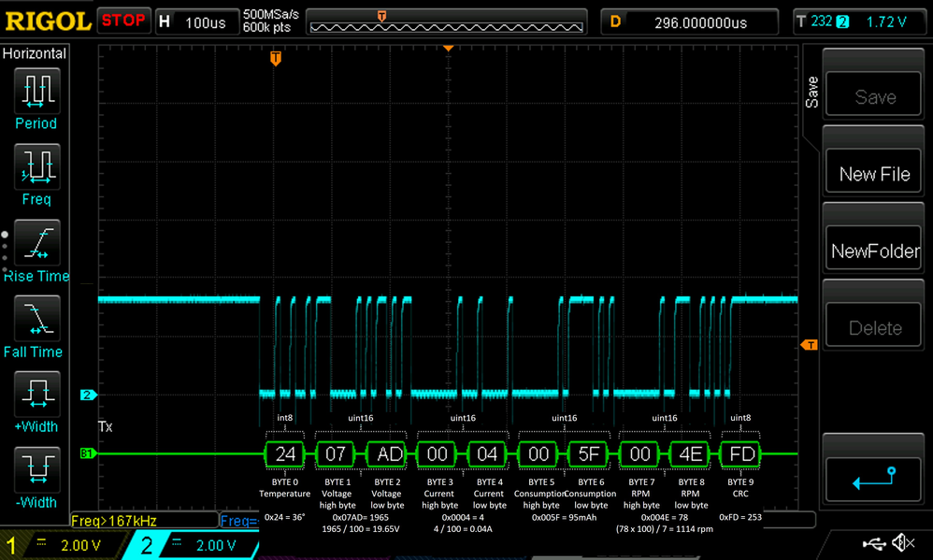
Task: Click decoded byte FD
Action: (x=740, y=454)
